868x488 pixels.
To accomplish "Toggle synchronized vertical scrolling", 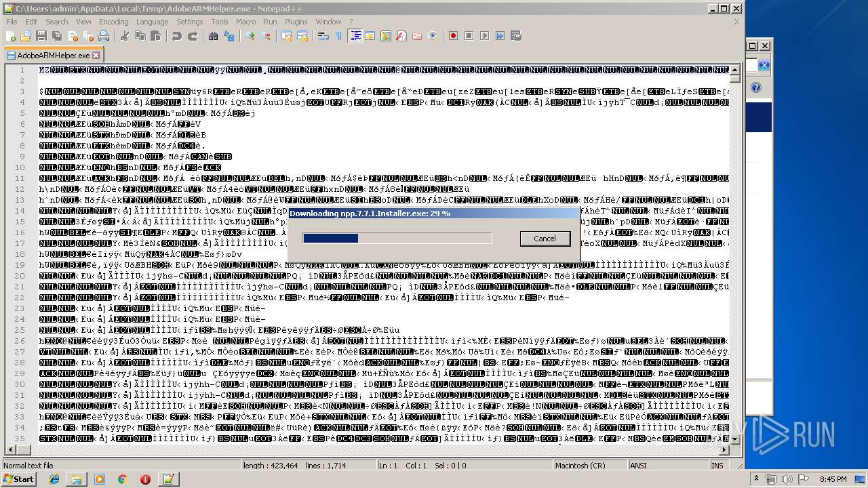I will (288, 36).
